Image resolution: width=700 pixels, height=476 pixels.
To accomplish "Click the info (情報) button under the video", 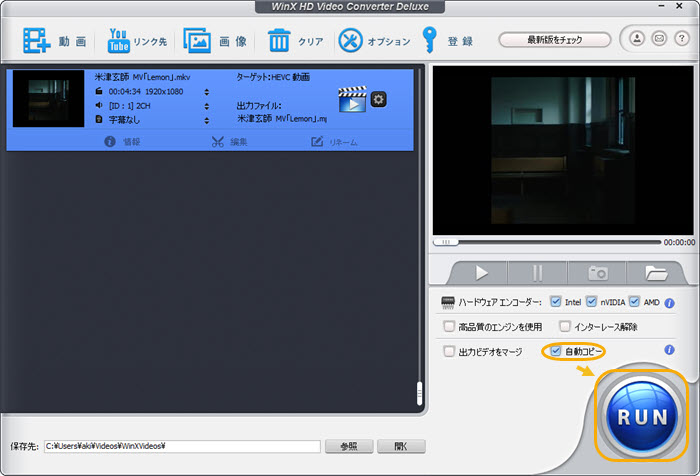I will click(x=122, y=142).
